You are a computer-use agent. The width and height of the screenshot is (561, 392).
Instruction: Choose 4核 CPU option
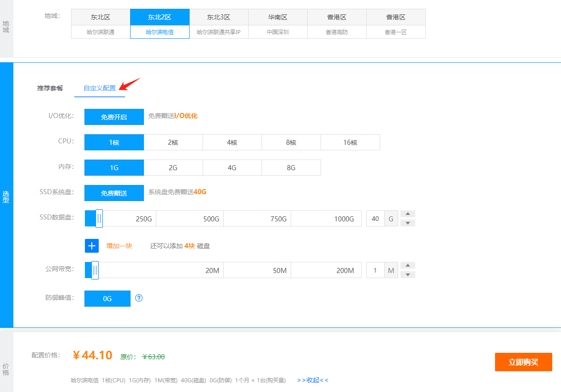[x=232, y=143]
